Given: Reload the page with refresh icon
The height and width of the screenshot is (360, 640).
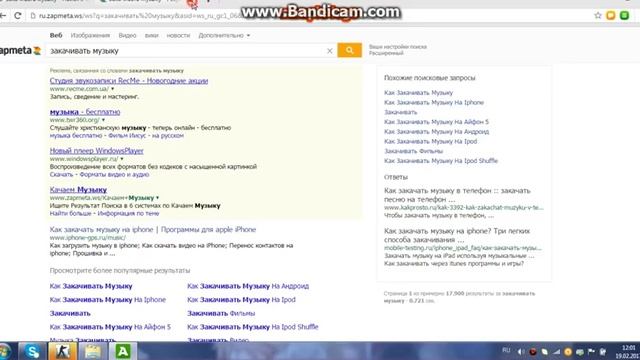Looking at the screenshot, I should [x=18, y=16].
